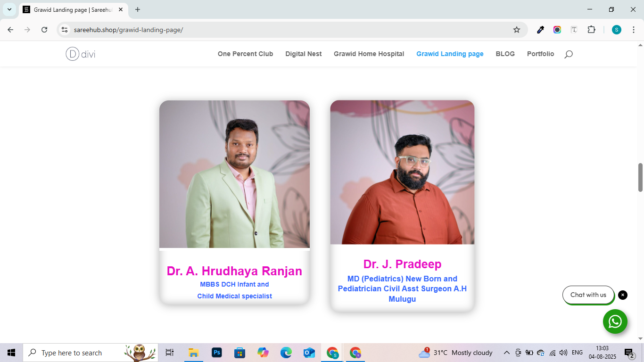This screenshot has height=362, width=644.
Task: Bookmark this page with star icon
Action: (517, 30)
